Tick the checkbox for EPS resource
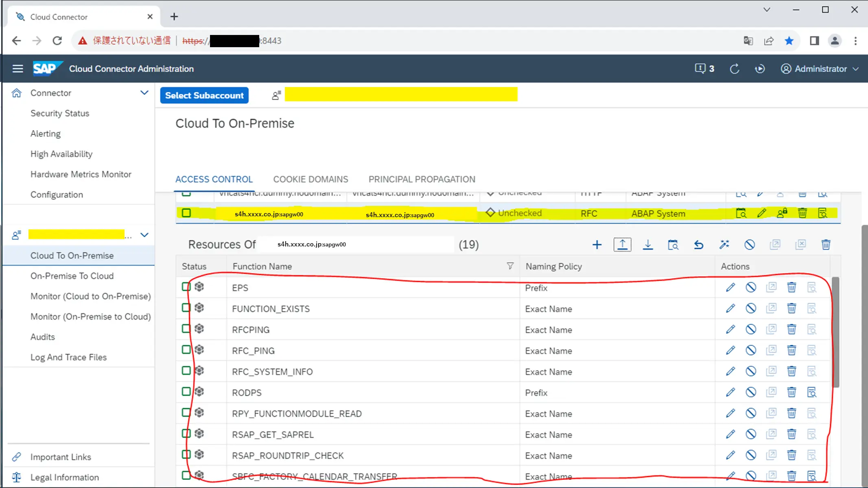The width and height of the screenshot is (868, 488). (186, 287)
